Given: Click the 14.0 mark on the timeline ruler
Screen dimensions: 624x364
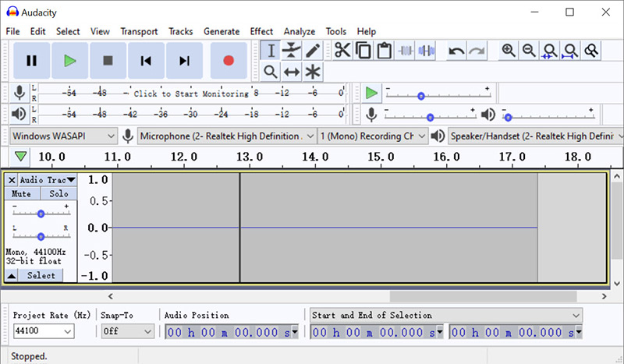Looking at the screenshot, I should pos(315,157).
